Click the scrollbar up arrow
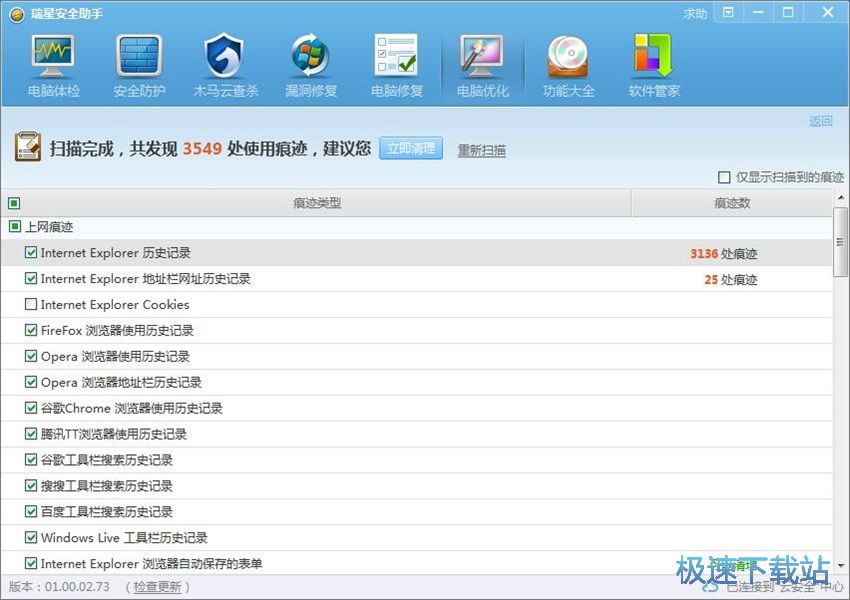This screenshot has width=850, height=600. tap(841, 198)
